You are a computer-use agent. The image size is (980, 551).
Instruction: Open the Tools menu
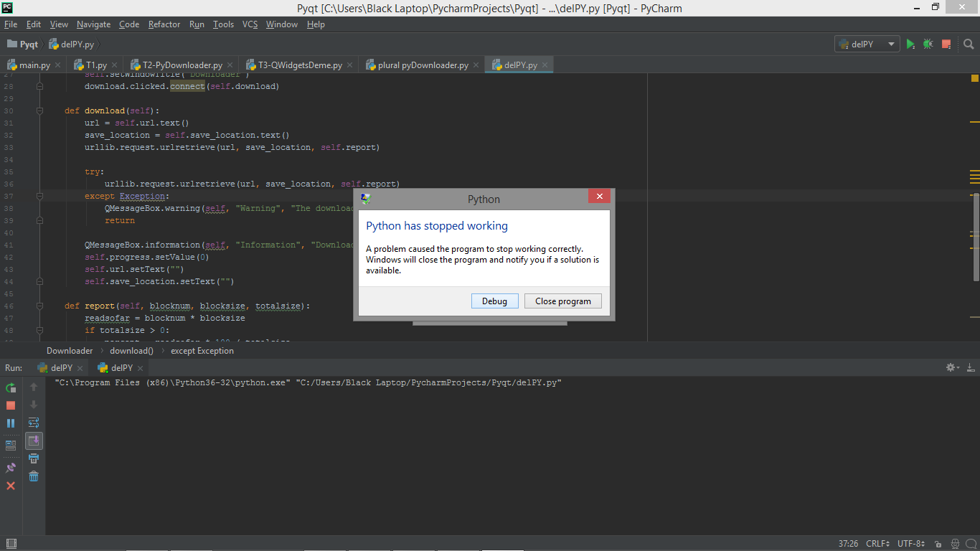pos(223,24)
